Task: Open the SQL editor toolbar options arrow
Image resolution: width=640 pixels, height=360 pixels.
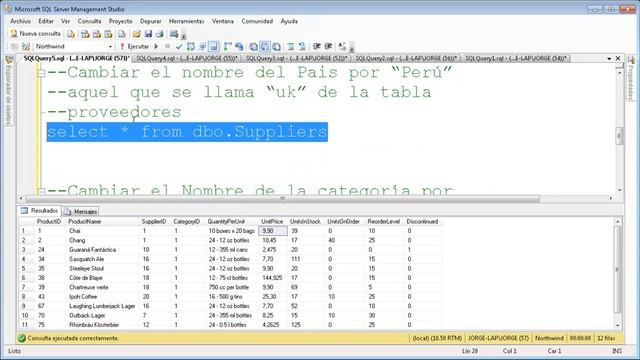Action: coord(351,48)
